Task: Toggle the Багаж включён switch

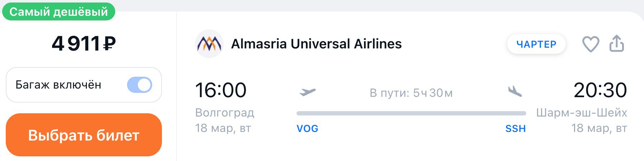Action: [140, 85]
